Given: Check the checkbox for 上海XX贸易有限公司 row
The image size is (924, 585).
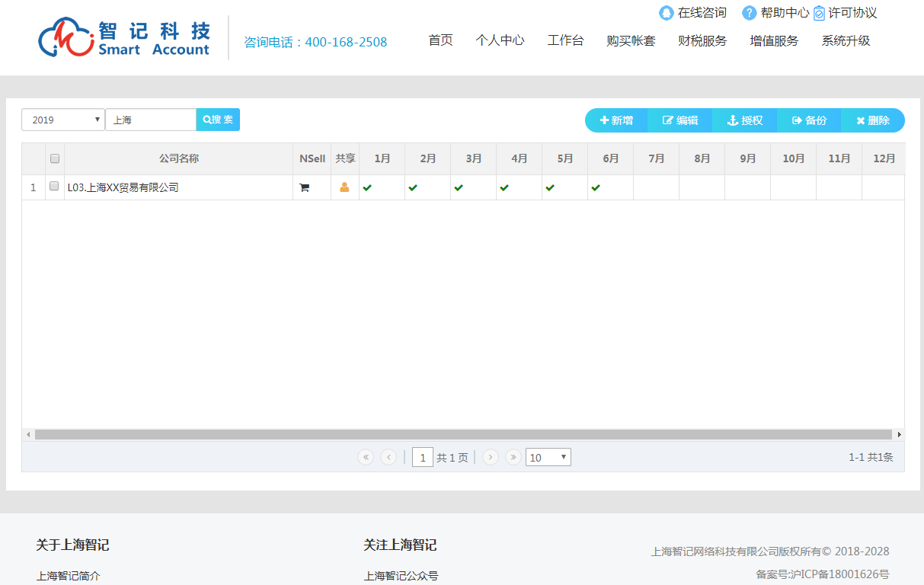Looking at the screenshot, I should click(53, 187).
